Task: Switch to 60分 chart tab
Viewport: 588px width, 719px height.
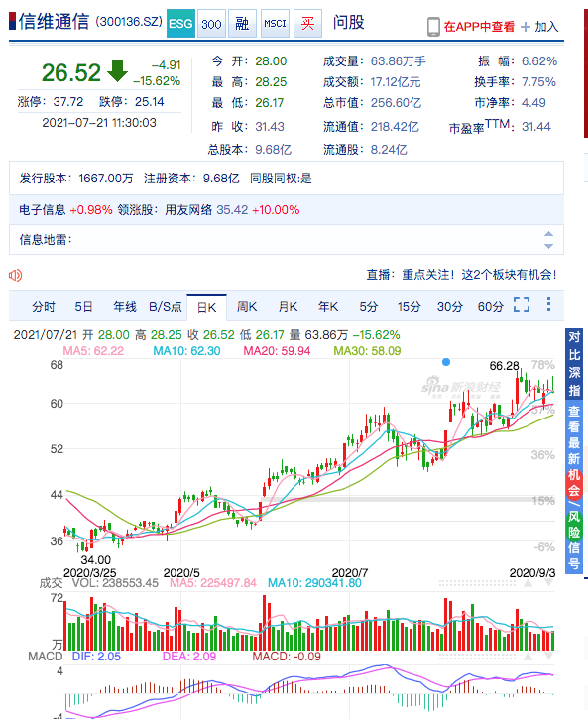Action: coord(491,306)
